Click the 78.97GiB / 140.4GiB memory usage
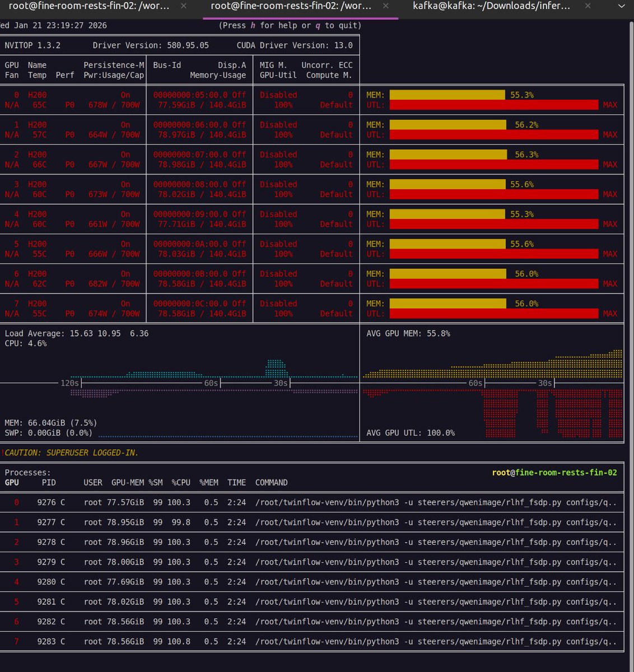 pyautogui.click(x=202, y=135)
